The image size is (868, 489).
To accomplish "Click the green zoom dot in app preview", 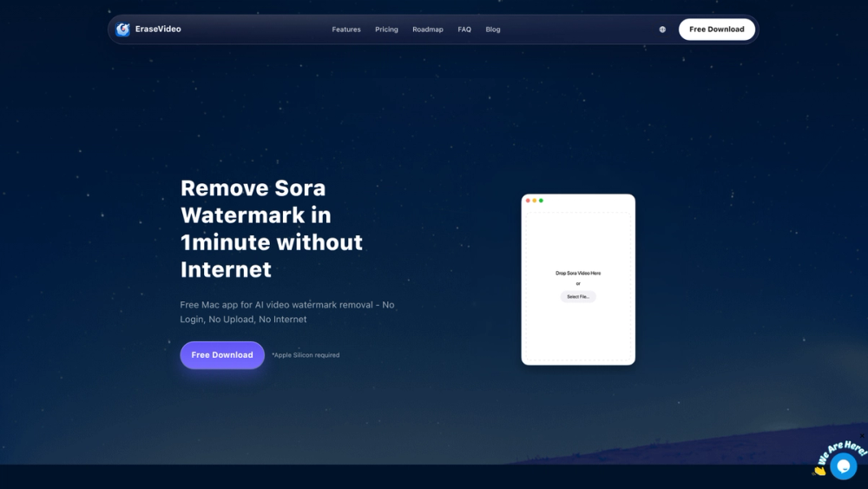I will coord(541,201).
